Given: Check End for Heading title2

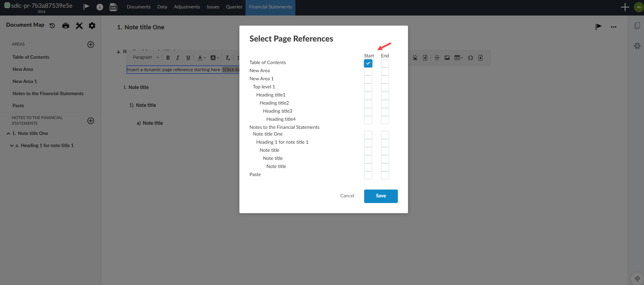Looking at the screenshot, I should [x=385, y=104].
